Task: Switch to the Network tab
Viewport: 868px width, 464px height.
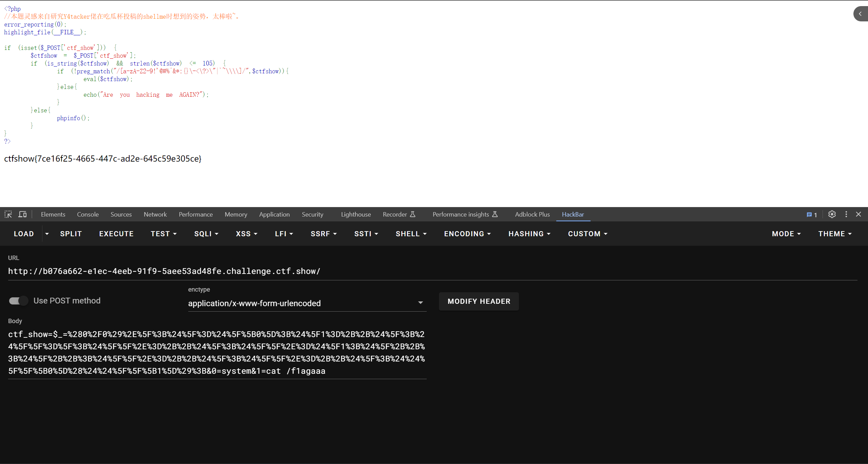Action: tap(155, 215)
